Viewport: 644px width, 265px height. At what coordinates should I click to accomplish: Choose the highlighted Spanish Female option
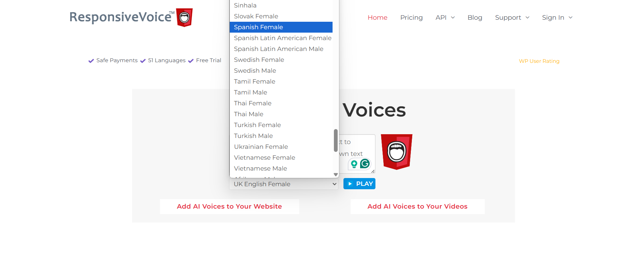pos(281,27)
